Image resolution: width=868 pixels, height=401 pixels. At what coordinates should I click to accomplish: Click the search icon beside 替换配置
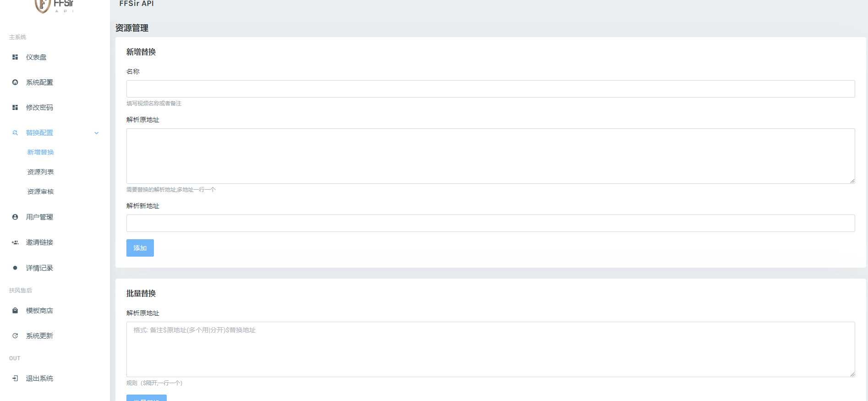[x=15, y=133]
